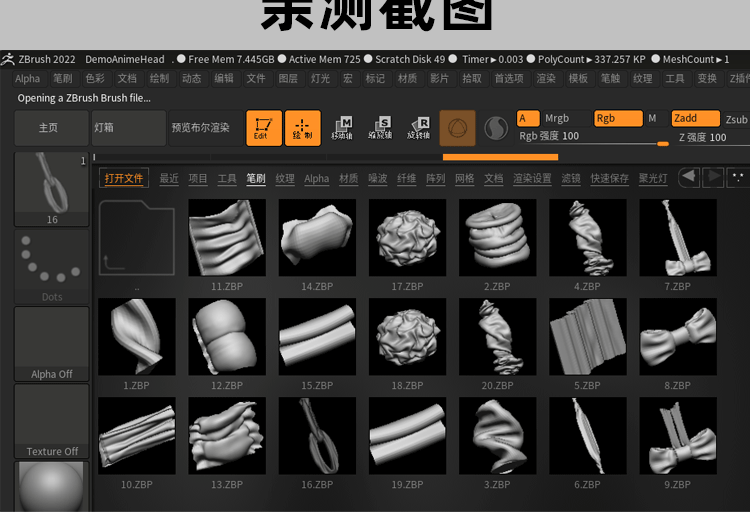Click the gray S-shaped symmetry icon
Viewport: 750px width, 530px height.
pos(496,128)
